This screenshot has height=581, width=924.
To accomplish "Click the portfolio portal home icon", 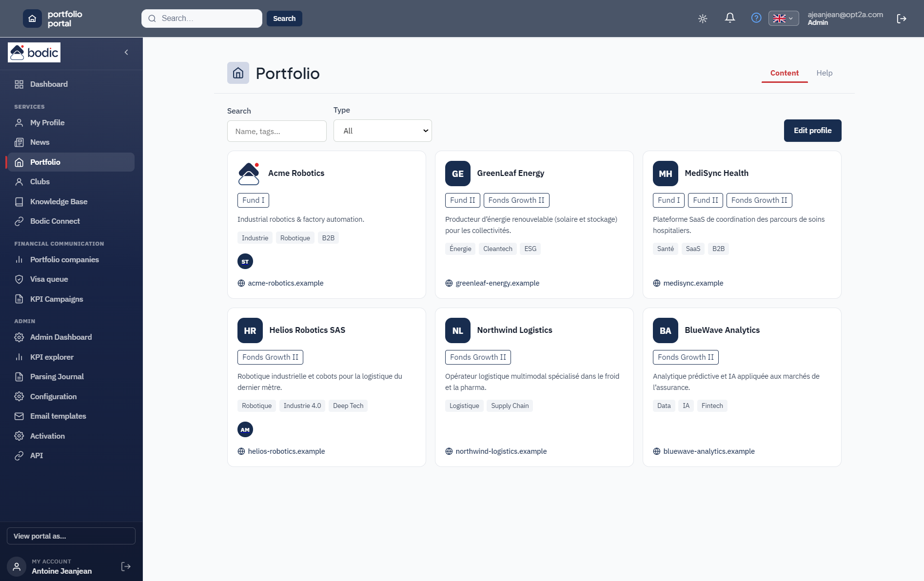I will click(32, 19).
